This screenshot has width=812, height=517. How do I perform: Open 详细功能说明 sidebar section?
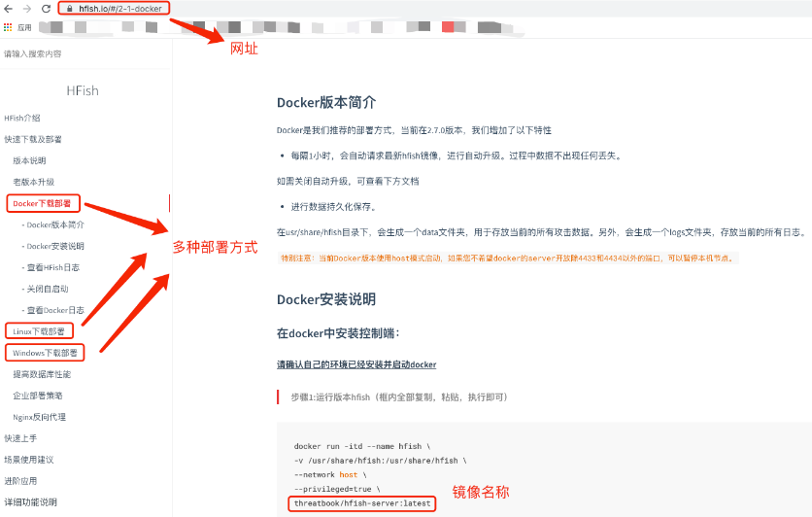(x=30, y=502)
